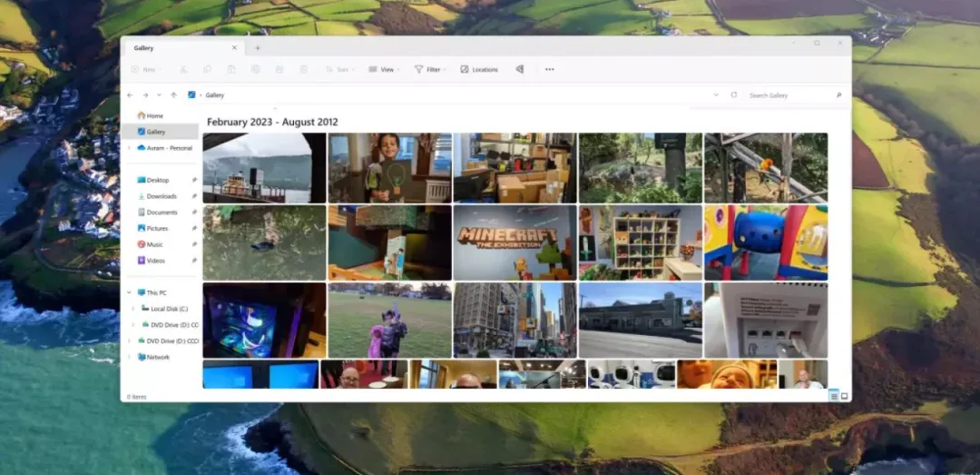Refresh the Gallery view
Image resolution: width=980 pixels, height=475 pixels.
click(x=734, y=95)
